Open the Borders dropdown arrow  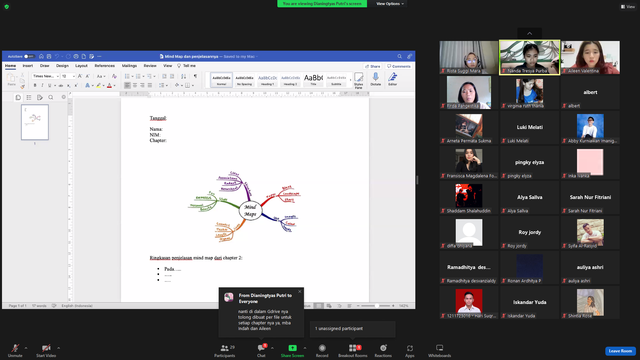pos(193,86)
